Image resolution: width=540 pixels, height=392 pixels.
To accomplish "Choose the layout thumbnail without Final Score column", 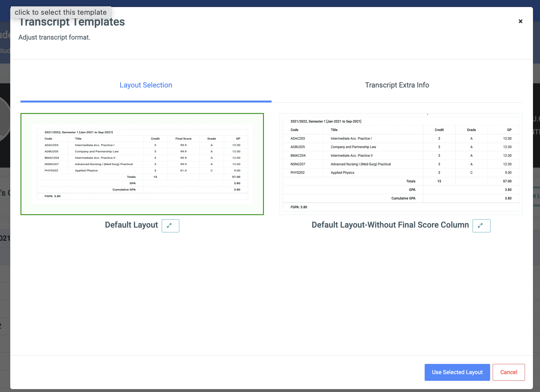I will pos(401,164).
